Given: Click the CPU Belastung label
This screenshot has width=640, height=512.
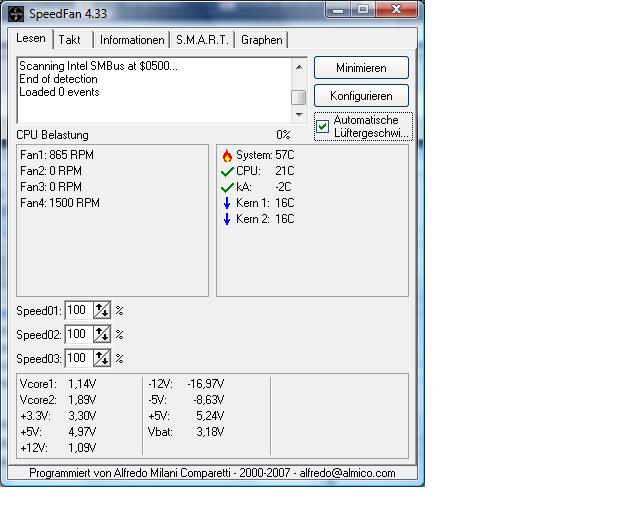Looking at the screenshot, I should 52,135.
